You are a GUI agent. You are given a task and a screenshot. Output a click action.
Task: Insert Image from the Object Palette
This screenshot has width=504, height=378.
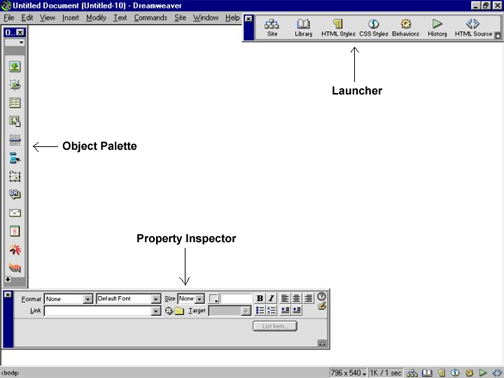pyautogui.click(x=15, y=67)
